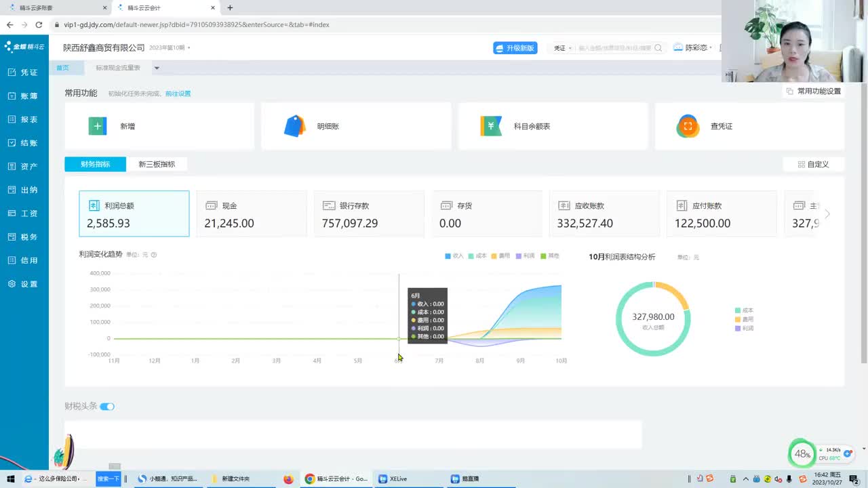Open the 资产 assets sidebar icon
The image size is (868, 488).
(x=12, y=166)
